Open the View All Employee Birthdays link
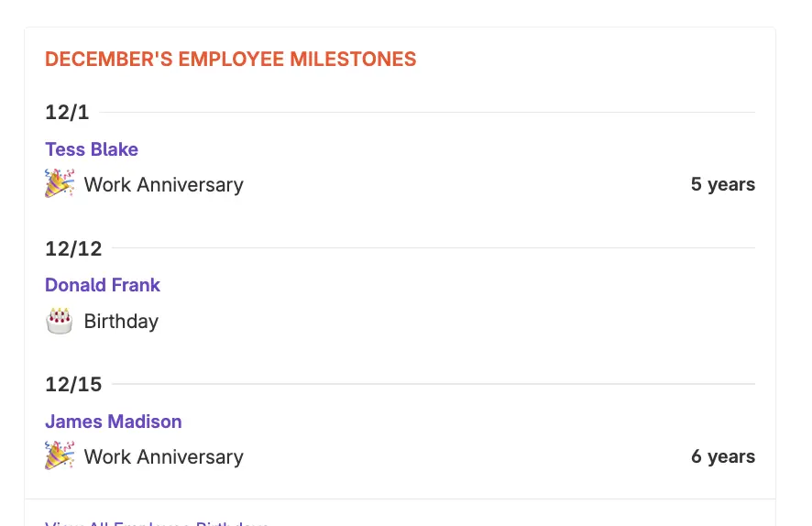This screenshot has width=812, height=526. (157, 522)
